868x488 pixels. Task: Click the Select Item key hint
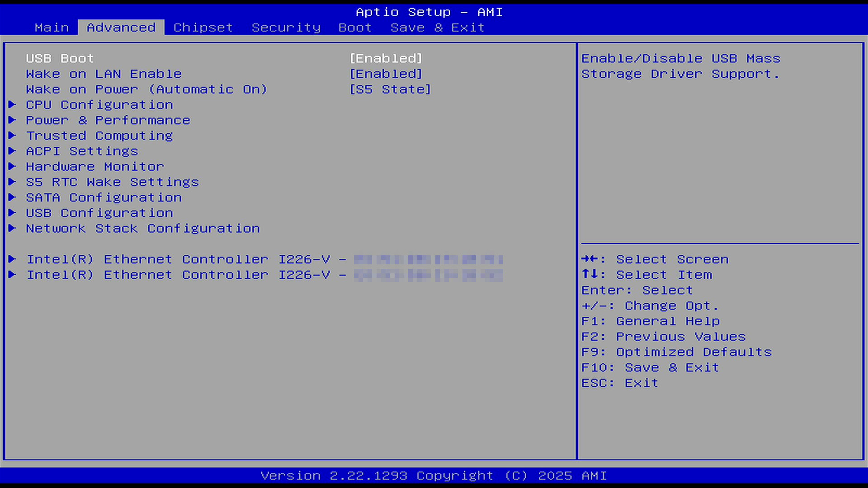pyautogui.click(x=646, y=275)
